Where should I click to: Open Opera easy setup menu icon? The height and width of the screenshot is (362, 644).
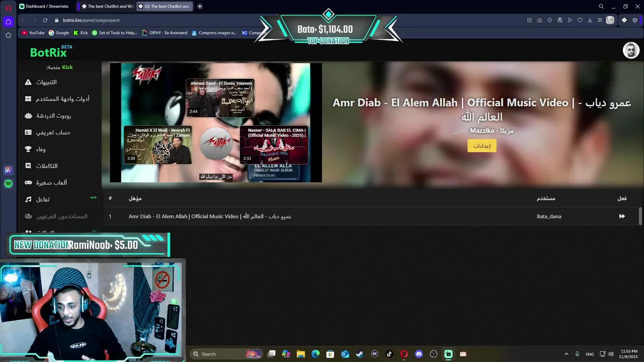coord(600,20)
